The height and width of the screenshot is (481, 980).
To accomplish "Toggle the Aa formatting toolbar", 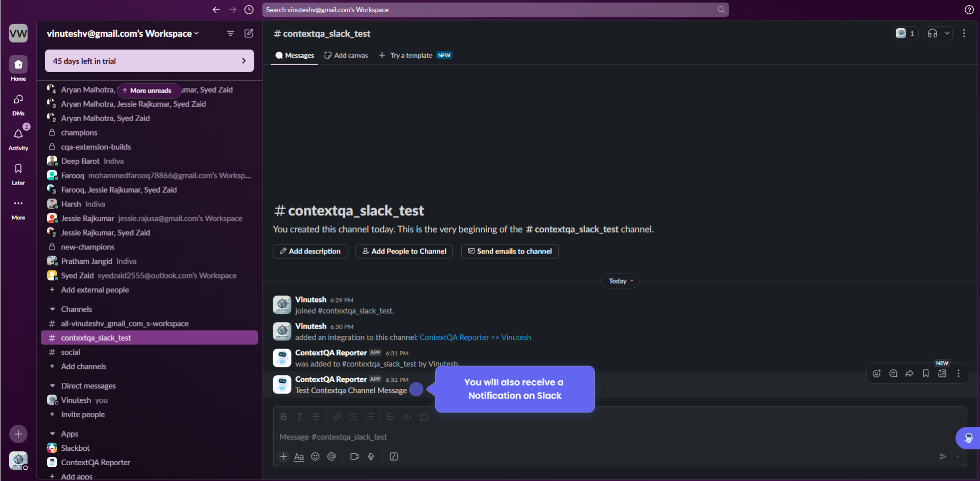I will [299, 457].
